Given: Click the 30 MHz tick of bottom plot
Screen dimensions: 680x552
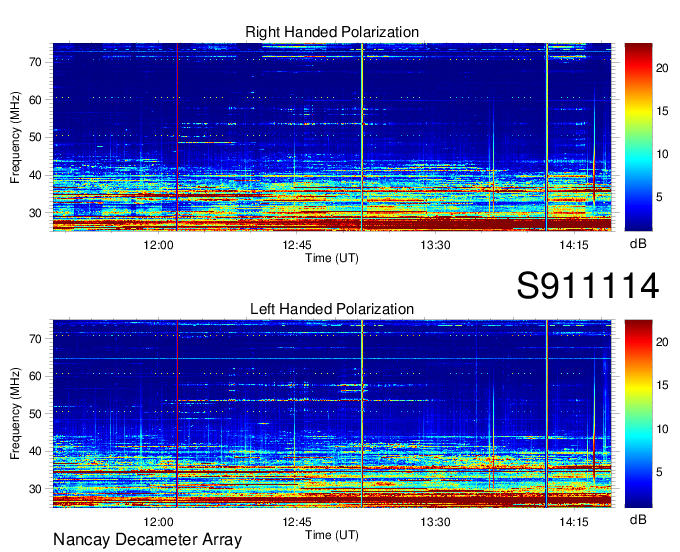Looking at the screenshot, I should (x=36, y=490).
